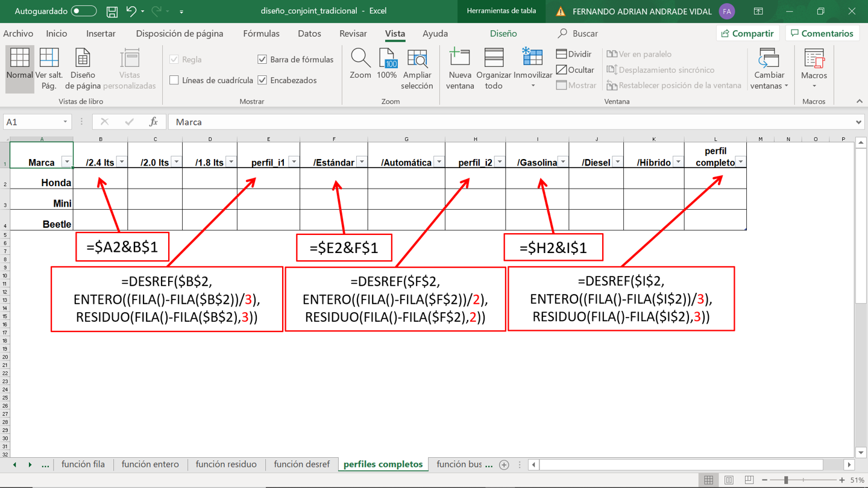Toggle the Autoguardado switch
868x488 pixels.
click(x=83, y=11)
